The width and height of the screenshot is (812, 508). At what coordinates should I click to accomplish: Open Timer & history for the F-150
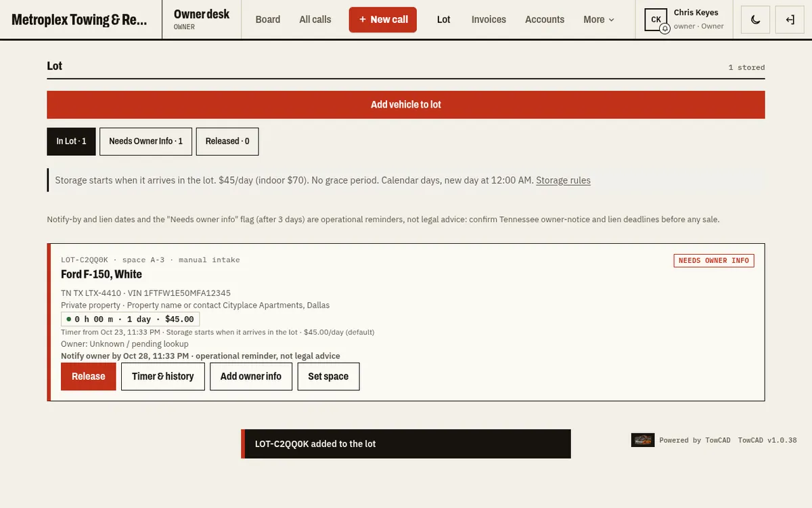pyautogui.click(x=163, y=377)
